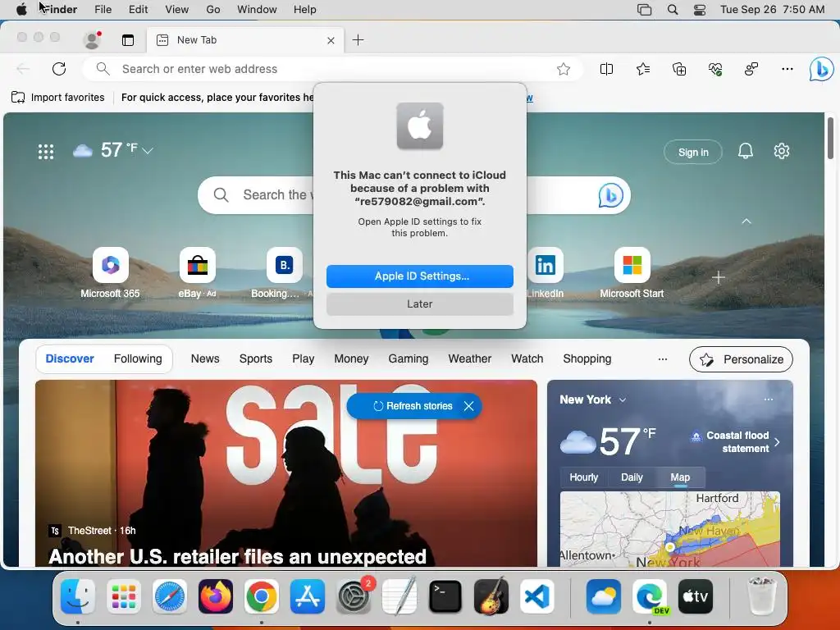Image resolution: width=840 pixels, height=630 pixels.
Task: Expand the New York location dropdown
Action: click(x=623, y=400)
